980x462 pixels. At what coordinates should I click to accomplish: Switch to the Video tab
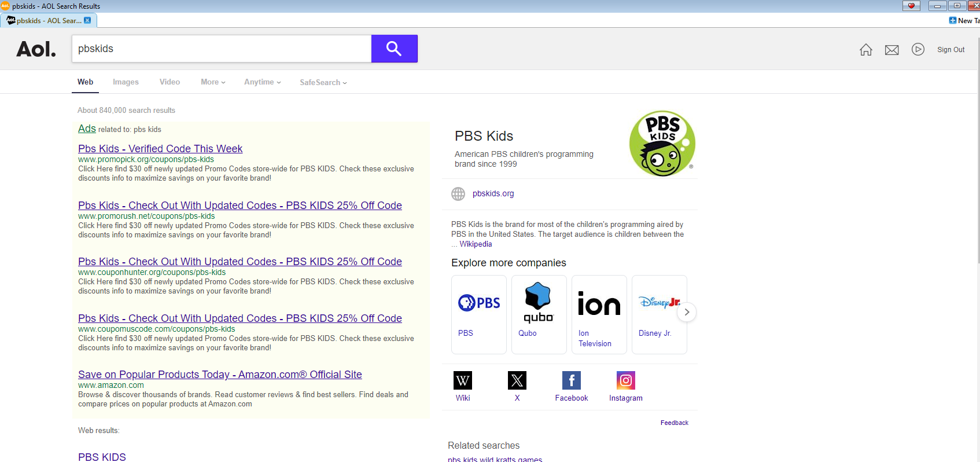[170, 82]
